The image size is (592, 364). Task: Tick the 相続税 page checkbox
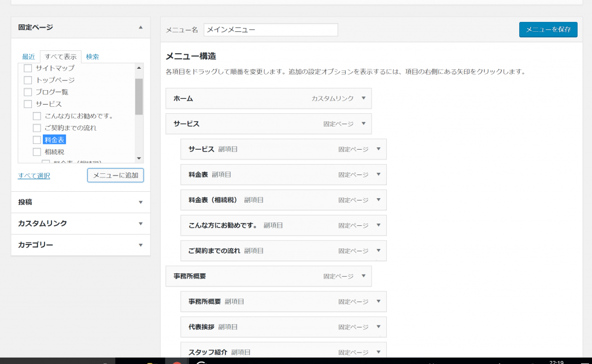(x=36, y=152)
